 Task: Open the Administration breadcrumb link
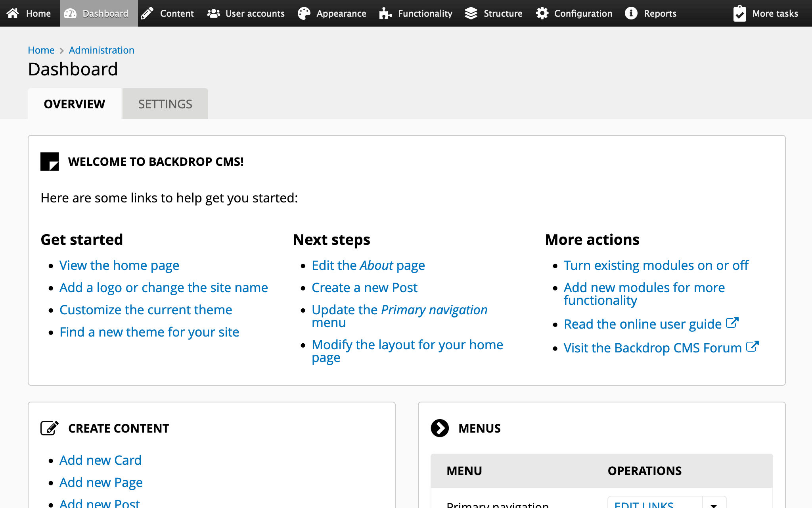point(101,50)
